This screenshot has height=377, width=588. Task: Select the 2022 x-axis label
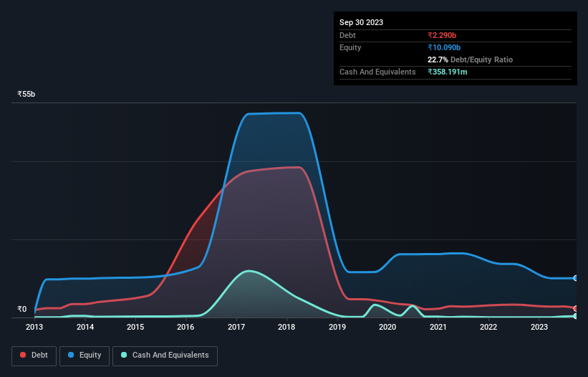488,327
